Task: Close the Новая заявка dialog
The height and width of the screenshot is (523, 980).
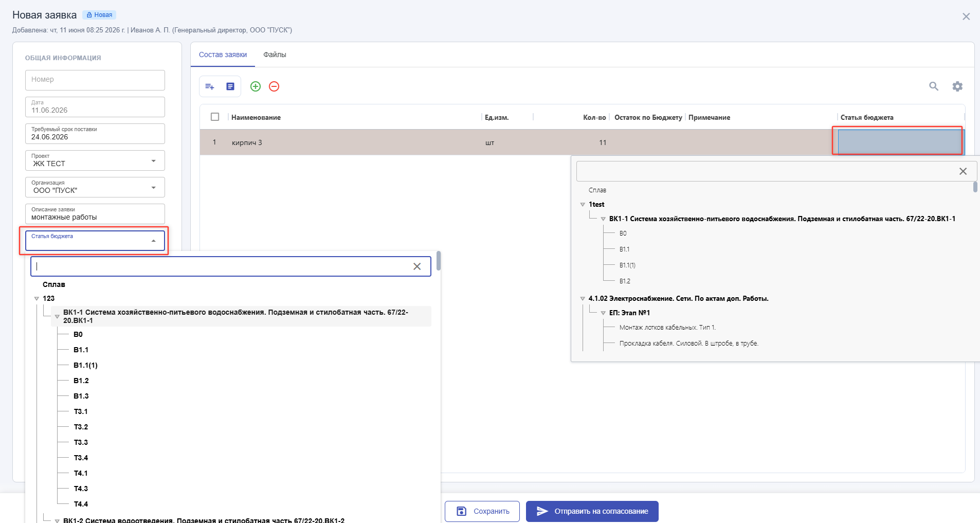Action: click(966, 16)
